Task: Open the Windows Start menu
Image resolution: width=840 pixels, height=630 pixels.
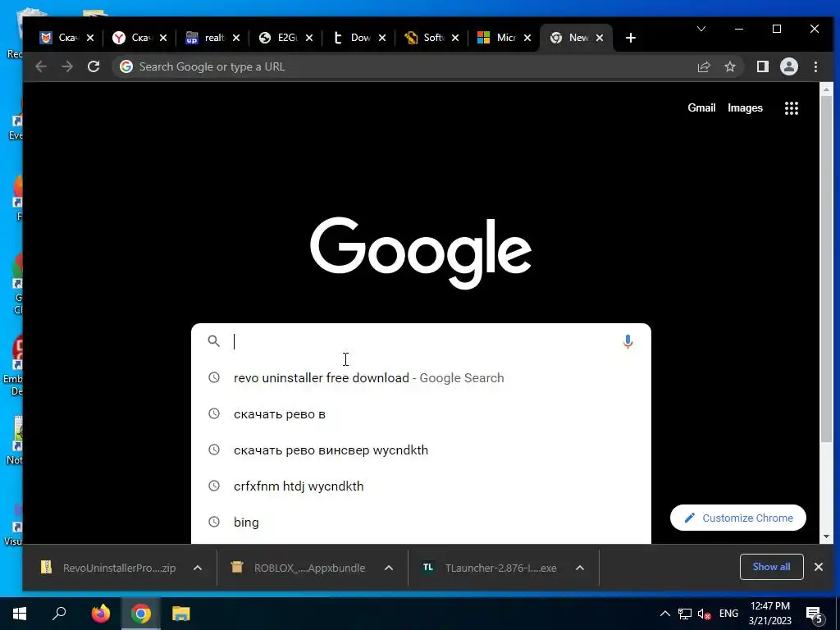Action: click(20, 614)
